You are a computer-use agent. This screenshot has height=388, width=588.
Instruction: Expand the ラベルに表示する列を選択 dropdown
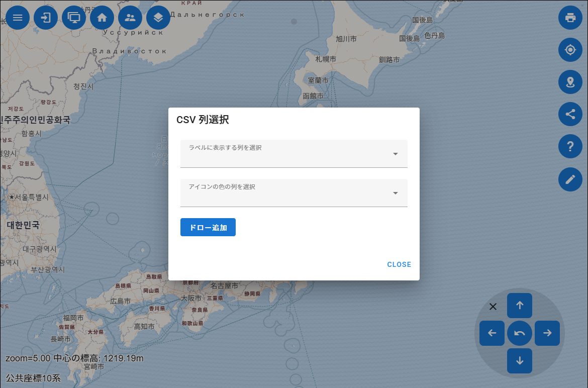point(293,154)
